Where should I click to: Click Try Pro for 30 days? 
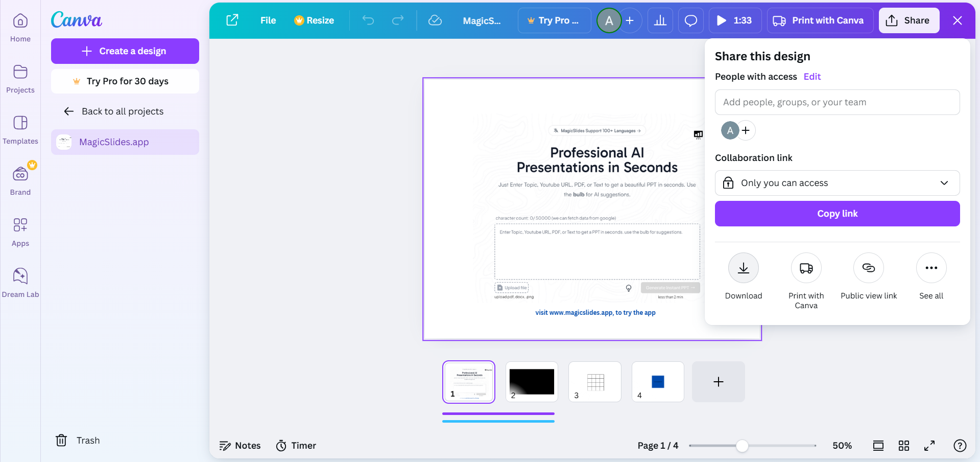[125, 81]
